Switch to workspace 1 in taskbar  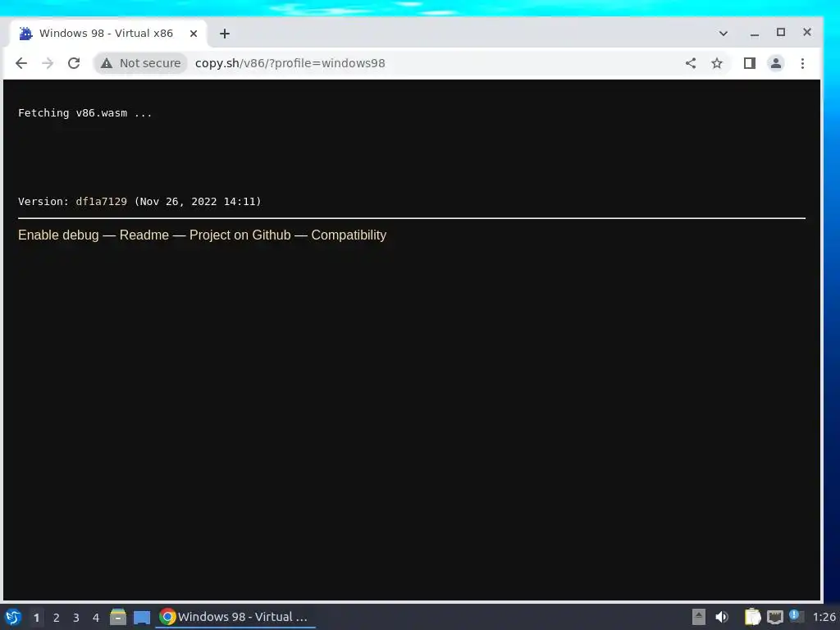click(x=36, y=618)
